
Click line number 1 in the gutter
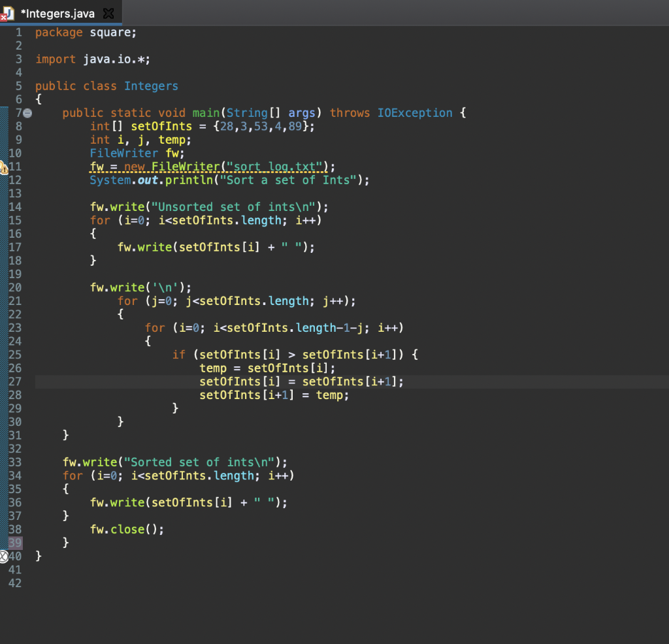[x=19, y=33]
